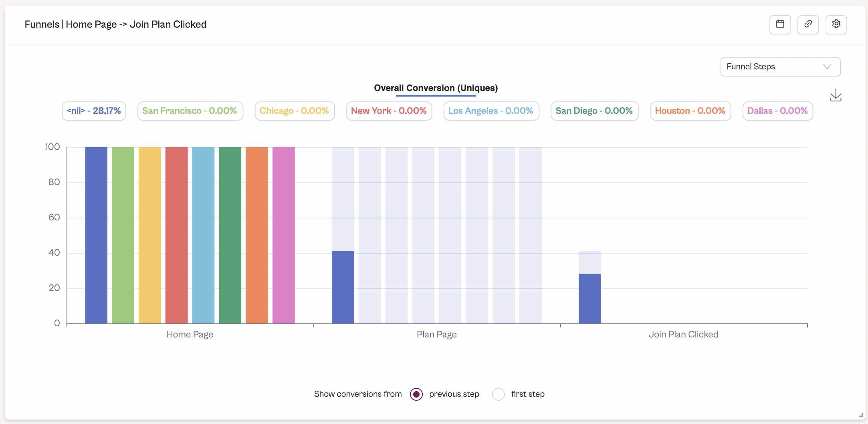Open the calendar date picker icon
Image resolution: width=868 pixels, height=424 pixels.
780,24
